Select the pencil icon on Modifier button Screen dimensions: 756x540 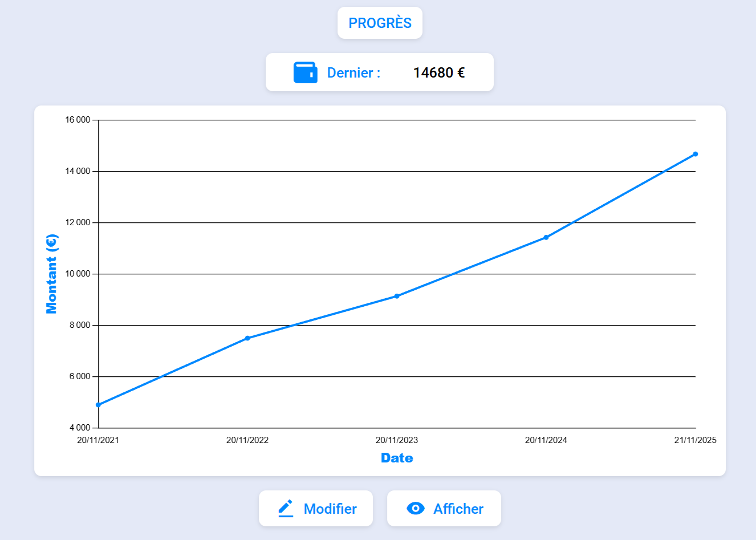click(286, 507)
